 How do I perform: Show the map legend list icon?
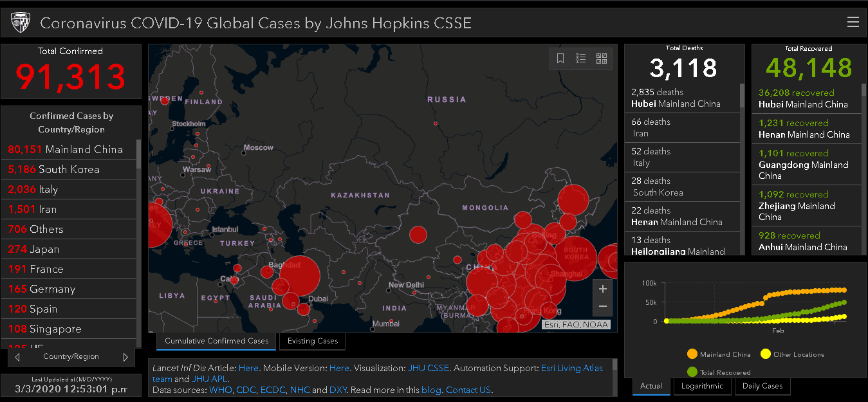[x=581, y=59]
